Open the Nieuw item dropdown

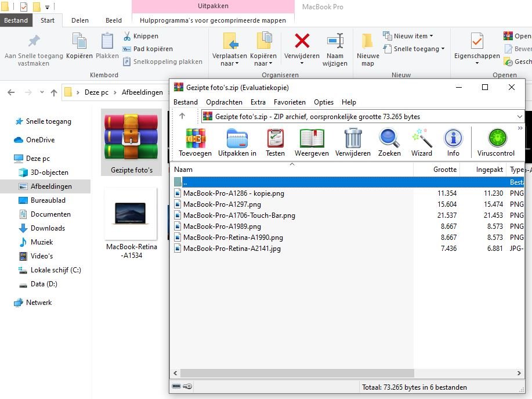tap(413, 36)
